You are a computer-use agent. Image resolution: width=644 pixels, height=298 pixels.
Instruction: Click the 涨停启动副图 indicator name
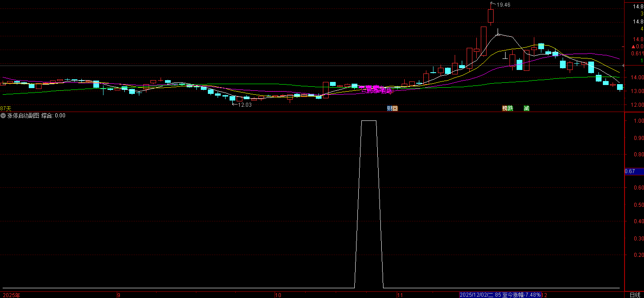point(23,116)
